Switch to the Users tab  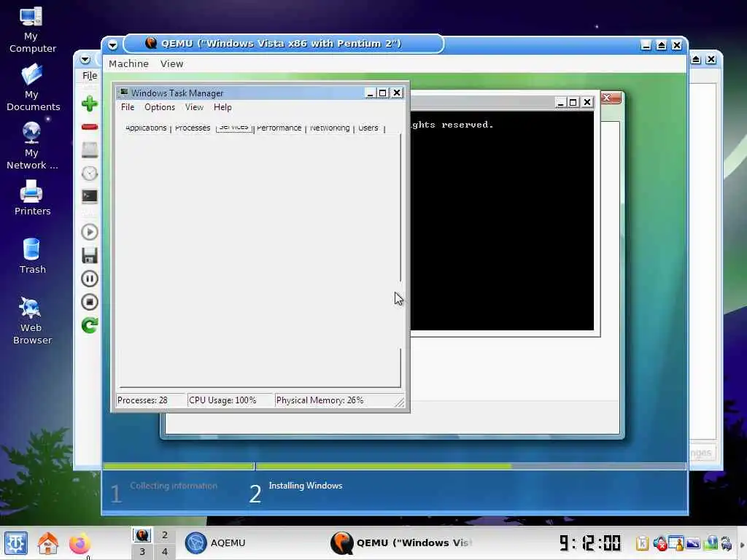point(368,128)
